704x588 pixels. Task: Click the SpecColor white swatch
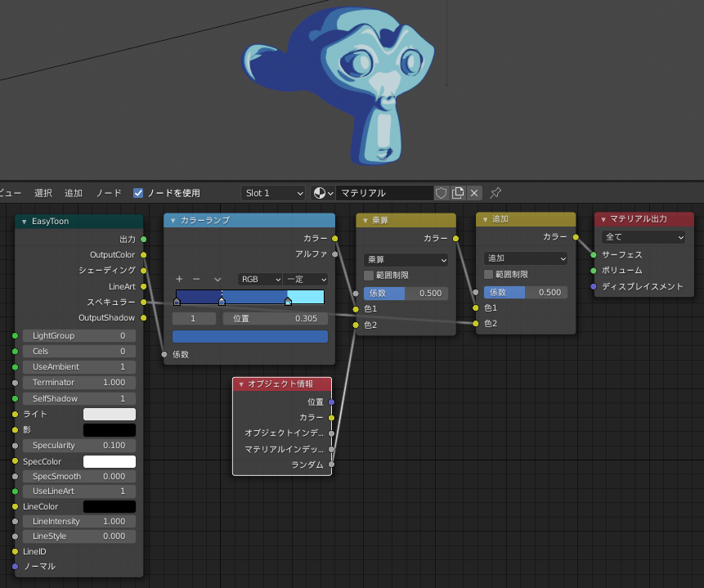coord(110,461)
